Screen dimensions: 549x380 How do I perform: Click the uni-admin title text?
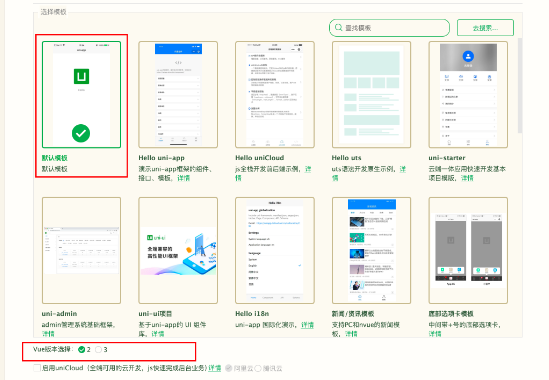[x=59, y=314]
